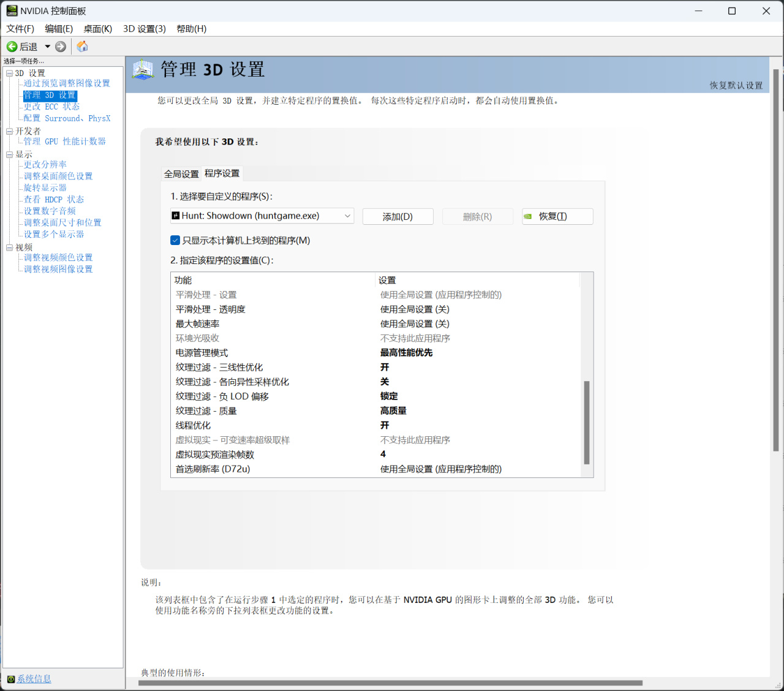Collapse the 3D 设置 tree node
784x691 pixels.
coord(9,74)
